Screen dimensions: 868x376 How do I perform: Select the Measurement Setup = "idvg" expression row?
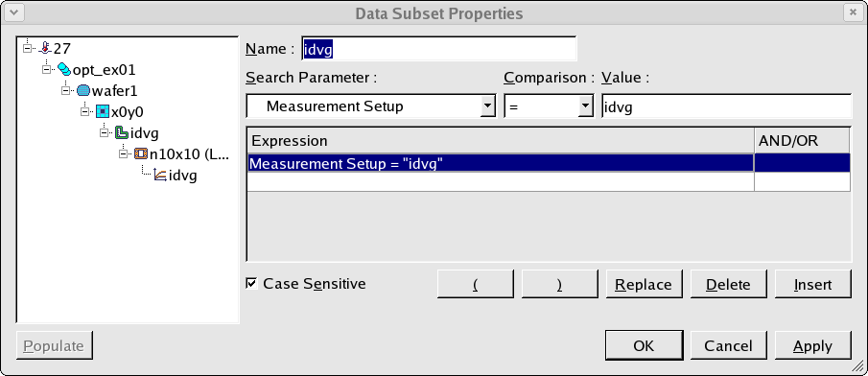pos(548,163)
